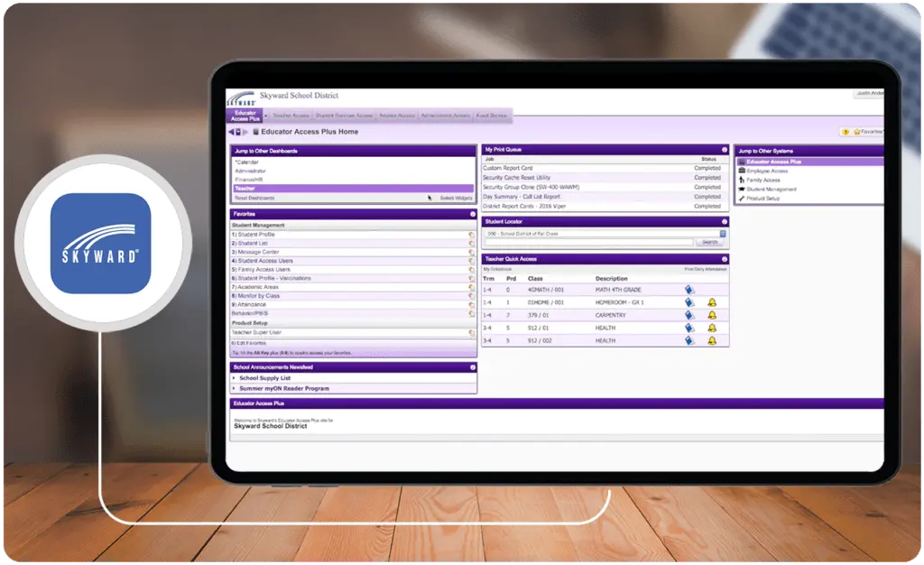Switch to Food Service tab
The height and width of the screenshot is (565, 924).
pos(492,116)
